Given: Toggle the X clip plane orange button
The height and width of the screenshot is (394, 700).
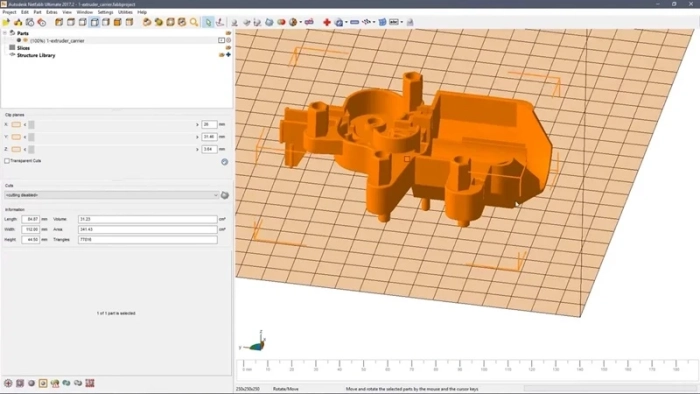Looking at the screenshot, I should (x=16, y=124).
